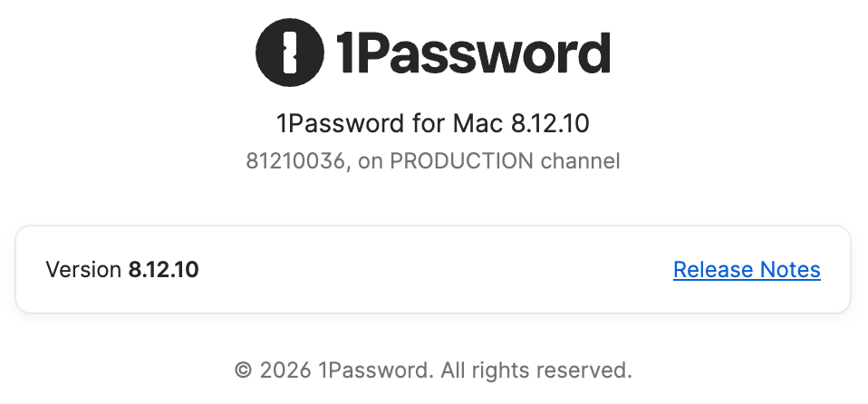
Task: Click the keyhole shape inside the logo
Action: click(291, 53)
